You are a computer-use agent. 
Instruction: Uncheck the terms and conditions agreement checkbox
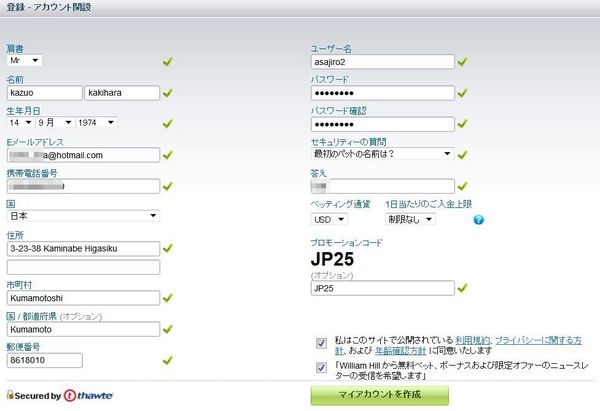point(321,343)
